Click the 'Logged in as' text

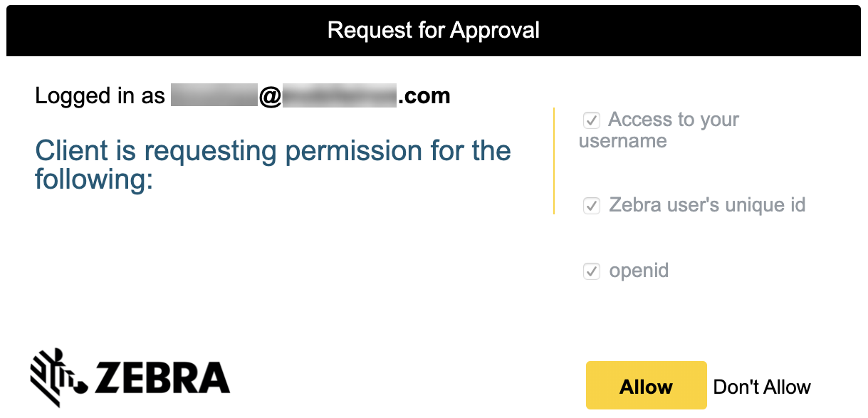[x=100, y=95]
